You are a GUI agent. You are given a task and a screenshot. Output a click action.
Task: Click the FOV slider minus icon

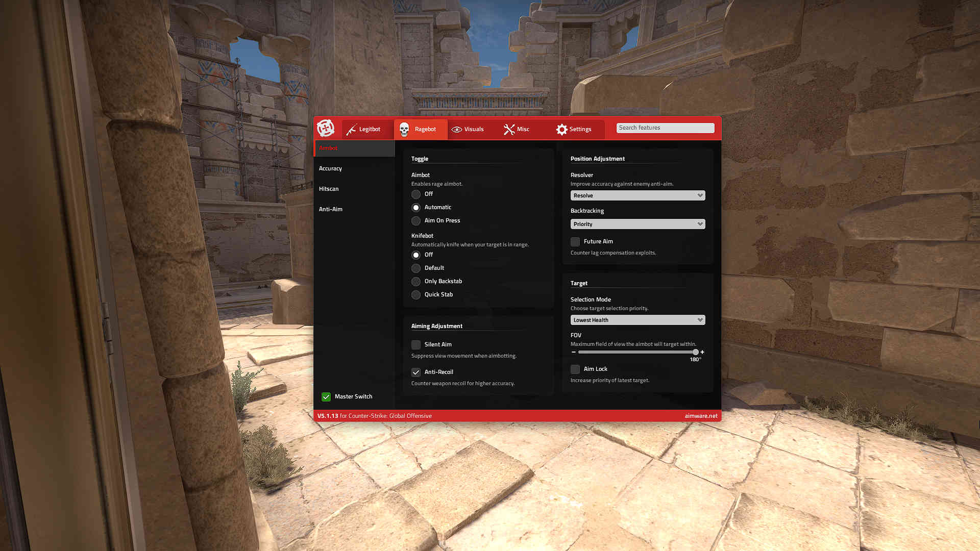pos(574,352)
